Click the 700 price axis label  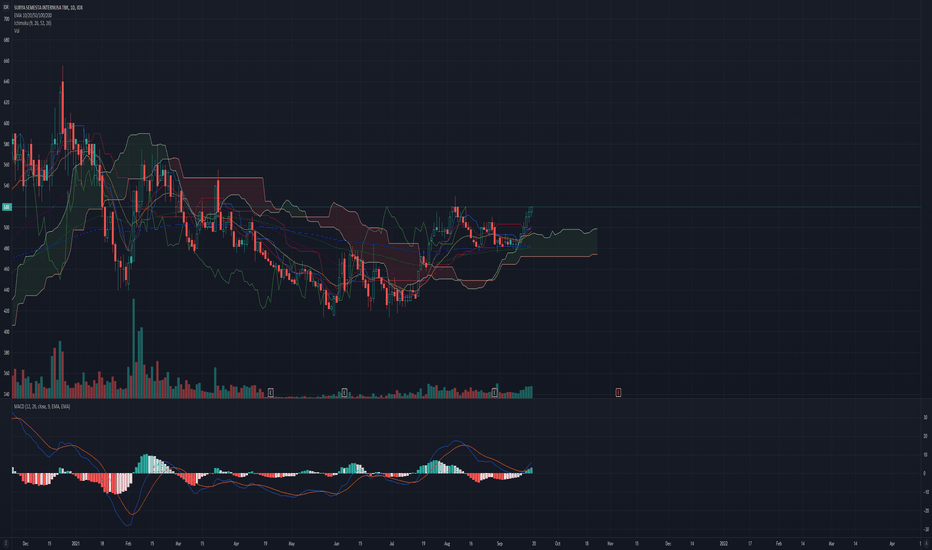pos(6,19)
